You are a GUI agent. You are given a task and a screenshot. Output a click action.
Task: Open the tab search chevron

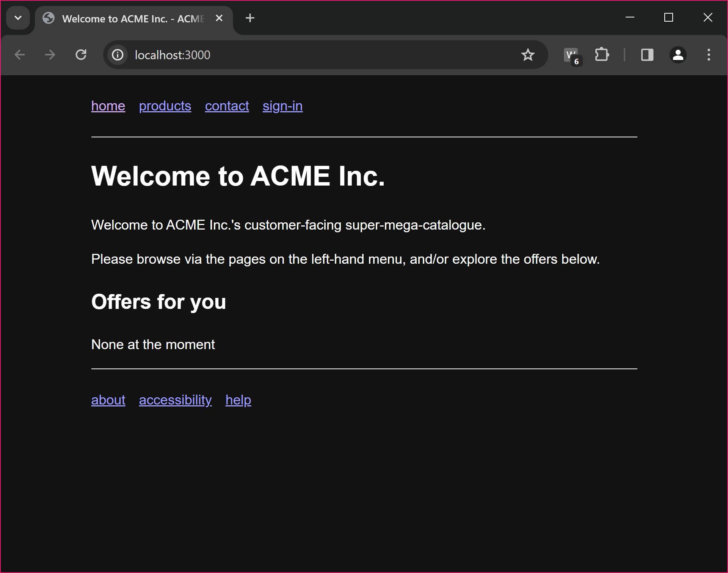click(x=18, y=17)
